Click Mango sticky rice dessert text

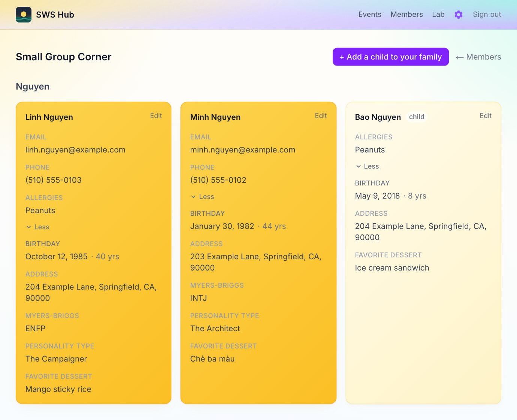[58, 389]
